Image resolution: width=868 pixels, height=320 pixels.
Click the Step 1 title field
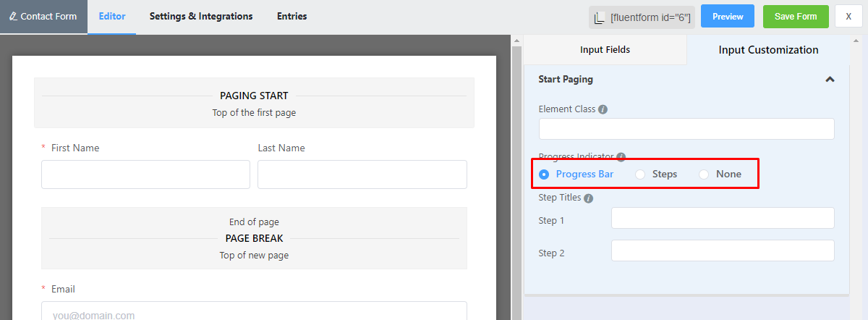pos(723,218)
